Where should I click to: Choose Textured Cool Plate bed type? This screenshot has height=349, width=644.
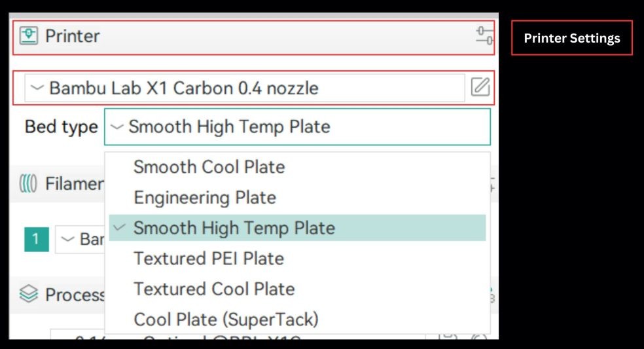[214, 289]
